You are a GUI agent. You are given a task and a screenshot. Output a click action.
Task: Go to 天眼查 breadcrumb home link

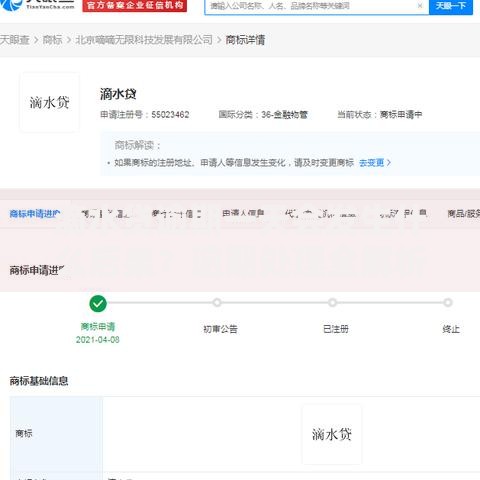(x=14, y=40)
